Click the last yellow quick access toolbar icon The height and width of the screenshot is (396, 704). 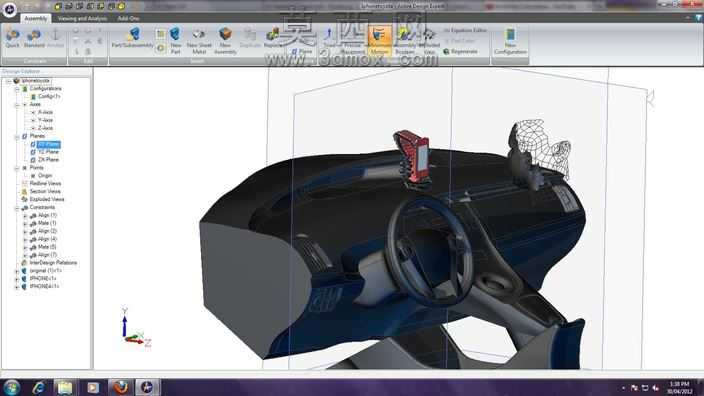pyautogui.click(x=121, y=6)
